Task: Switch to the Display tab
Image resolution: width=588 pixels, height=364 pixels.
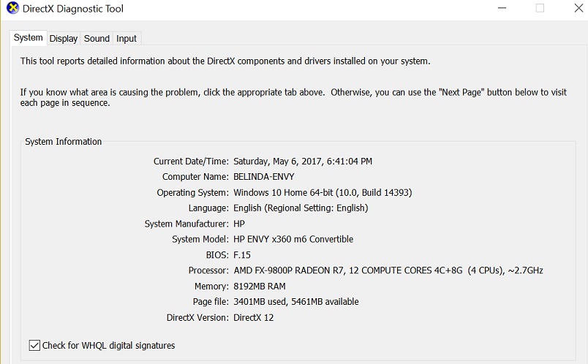Action: pyautogui.click(x=64, y=39)
